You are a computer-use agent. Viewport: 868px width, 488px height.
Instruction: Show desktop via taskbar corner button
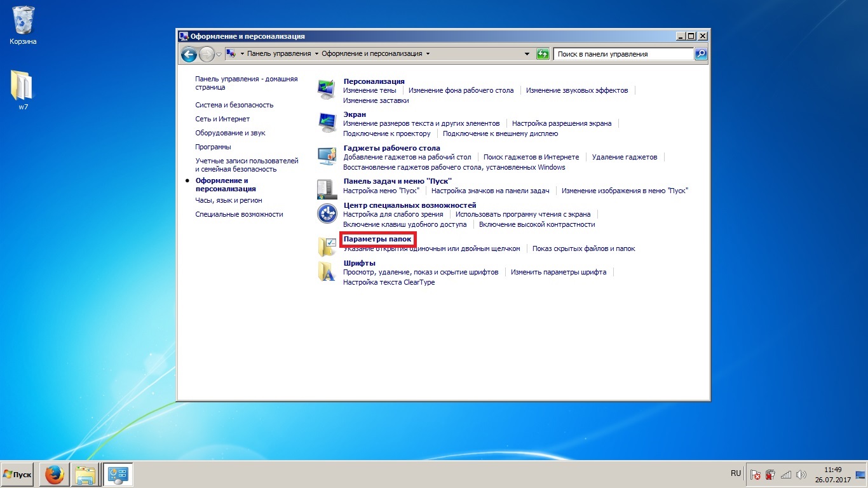(861, 475)
